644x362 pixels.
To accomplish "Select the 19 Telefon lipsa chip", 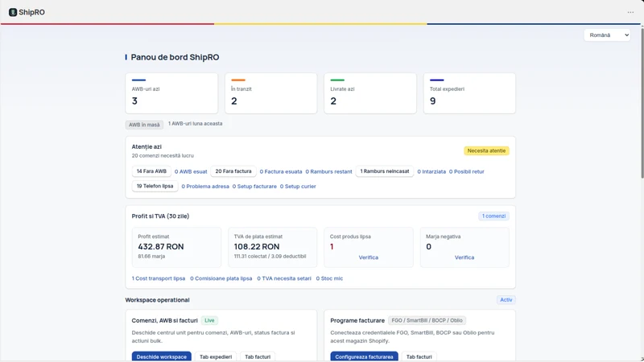I will click(x=155, y=186).
